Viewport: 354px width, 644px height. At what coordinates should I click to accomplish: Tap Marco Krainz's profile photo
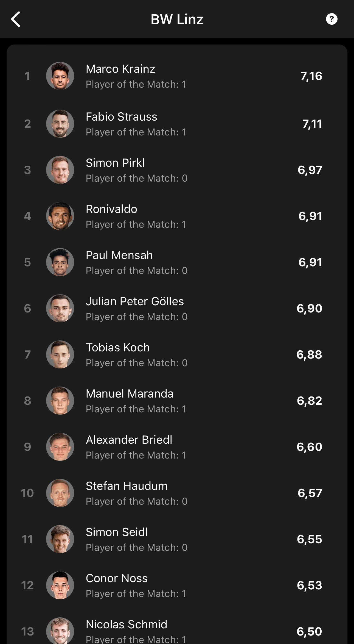coord(60,76)
